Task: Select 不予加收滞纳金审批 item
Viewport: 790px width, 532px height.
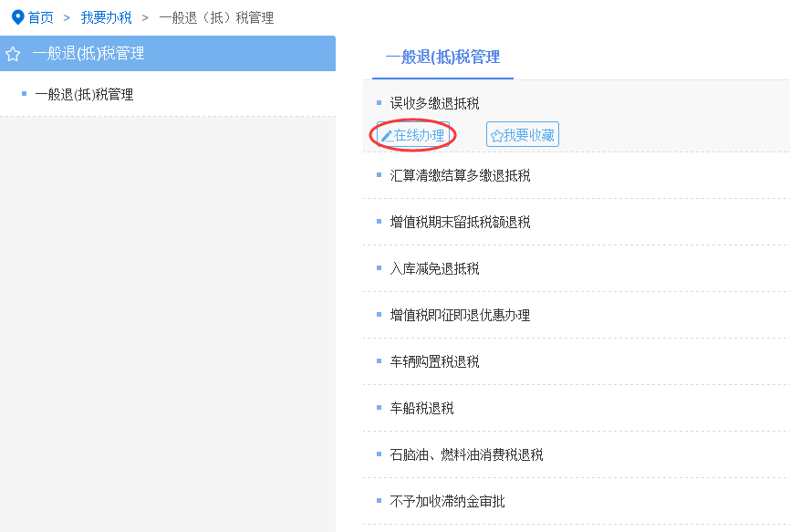Action: [447, 501]
